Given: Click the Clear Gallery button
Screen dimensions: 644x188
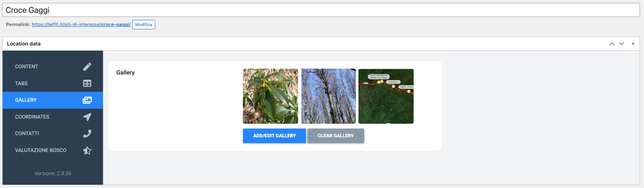Looking at the screenshot, I should [336, 136].
